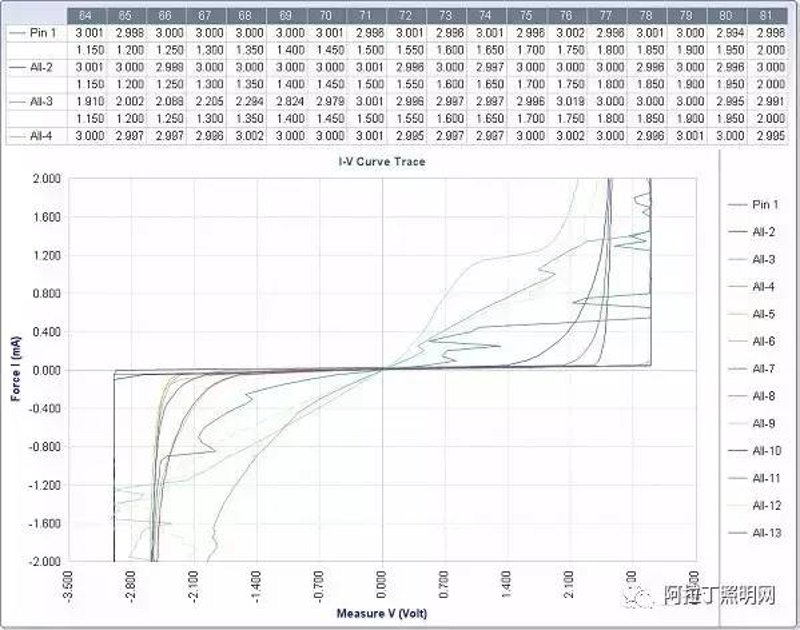Select the All-13 legend entry
This screenshot has height=630, width=800.
(x=754, y=533)
